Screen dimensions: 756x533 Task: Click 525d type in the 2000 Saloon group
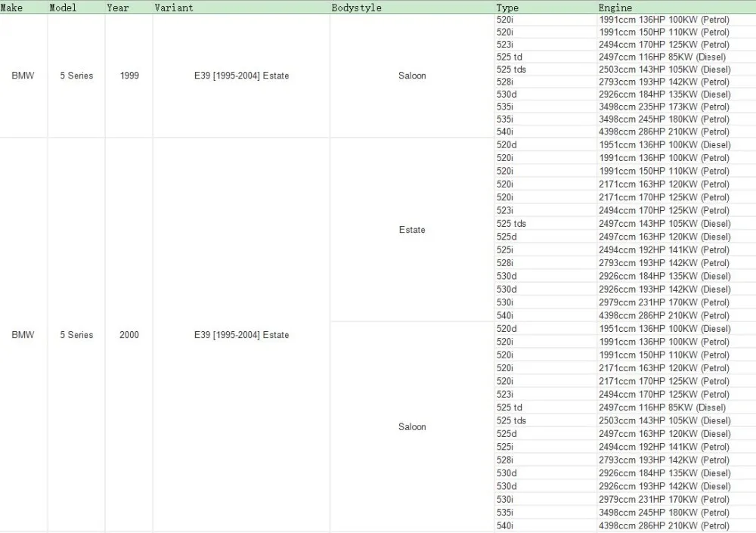click(x=507, y=434)
